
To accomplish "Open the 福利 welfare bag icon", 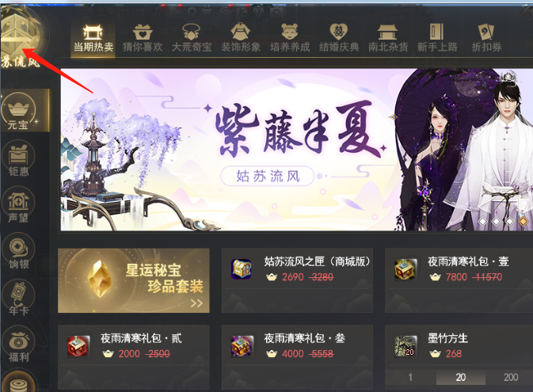I will tap(19, 344).
